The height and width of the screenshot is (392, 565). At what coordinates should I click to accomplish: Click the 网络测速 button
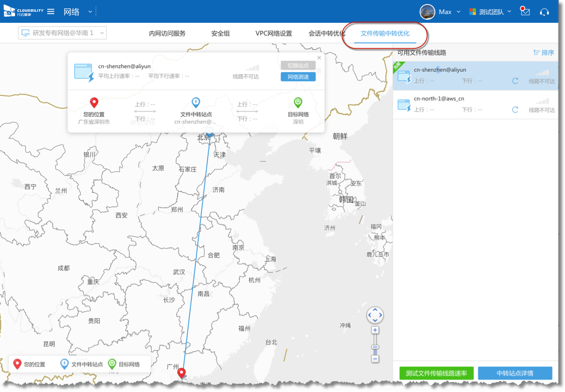click(298, 77)
